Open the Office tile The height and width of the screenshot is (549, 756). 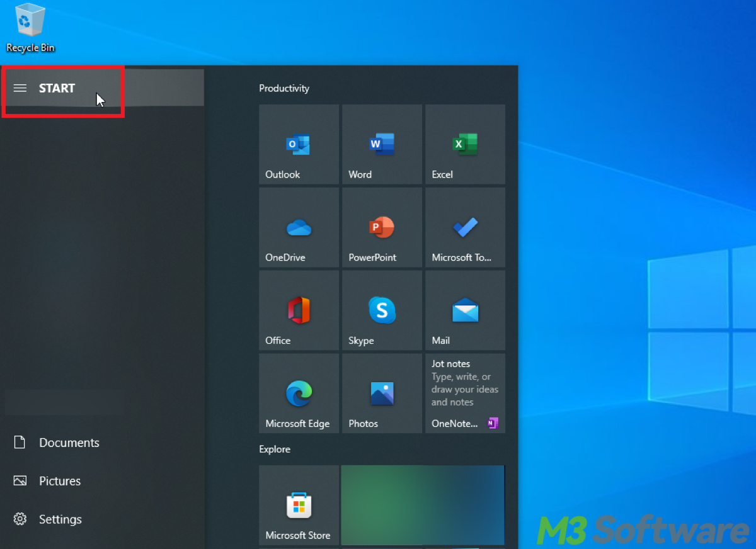299,310
